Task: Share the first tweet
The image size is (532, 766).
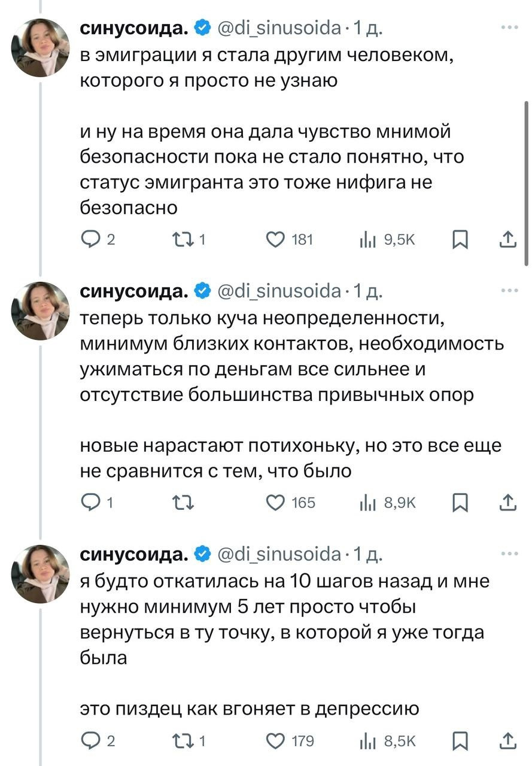Action: coord(507,240)
